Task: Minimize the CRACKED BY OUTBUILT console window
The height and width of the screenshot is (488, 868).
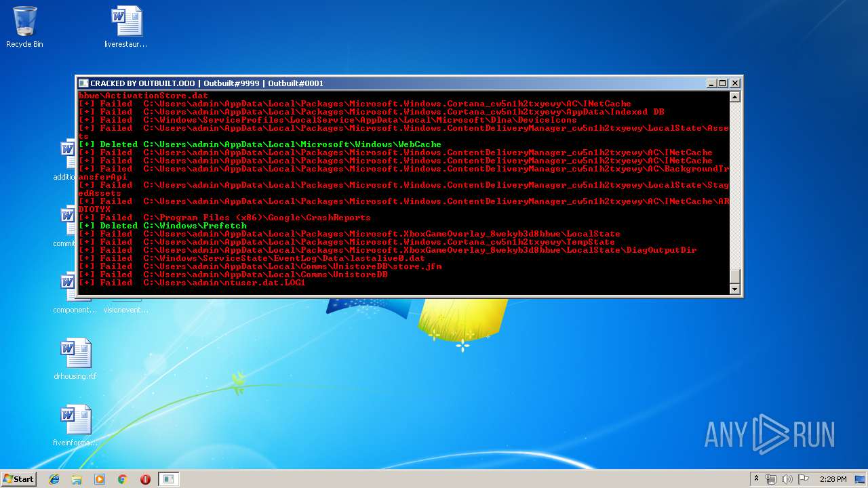Action: point(711,83)
